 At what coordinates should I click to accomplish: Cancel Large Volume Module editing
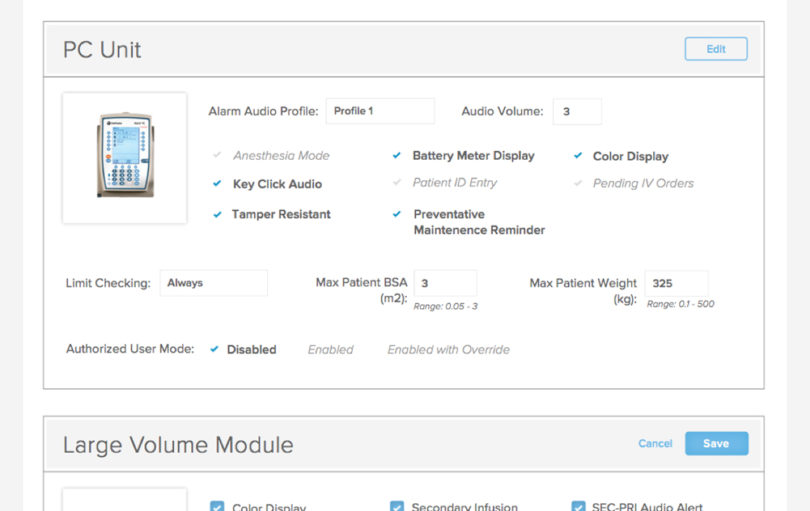(x=655, y=443)
